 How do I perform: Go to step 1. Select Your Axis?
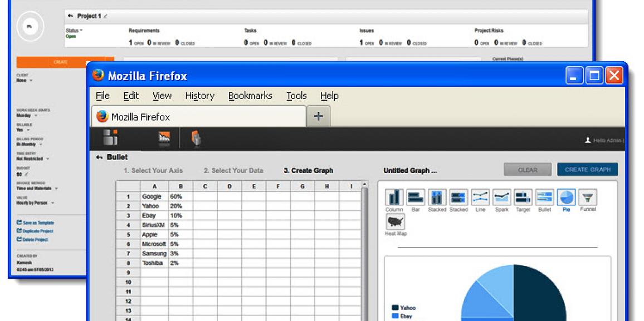tap(153, 171)
